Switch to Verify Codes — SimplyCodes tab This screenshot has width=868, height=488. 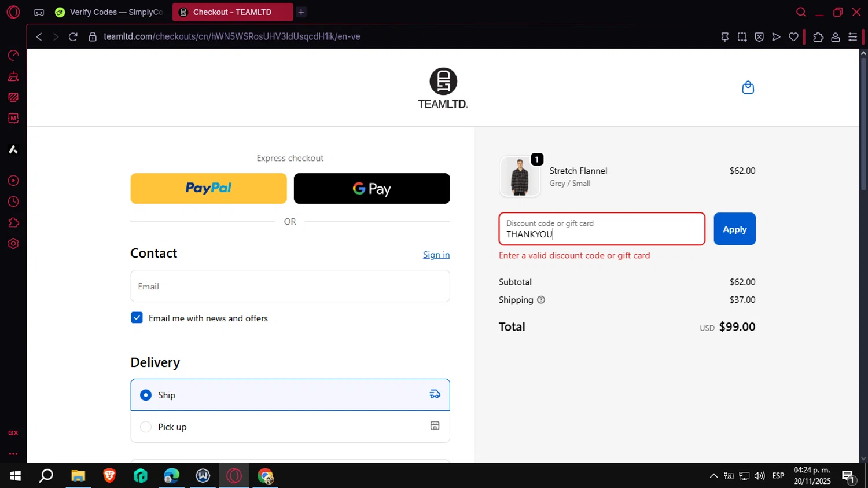pyautogui.click(x=109, y=12)
